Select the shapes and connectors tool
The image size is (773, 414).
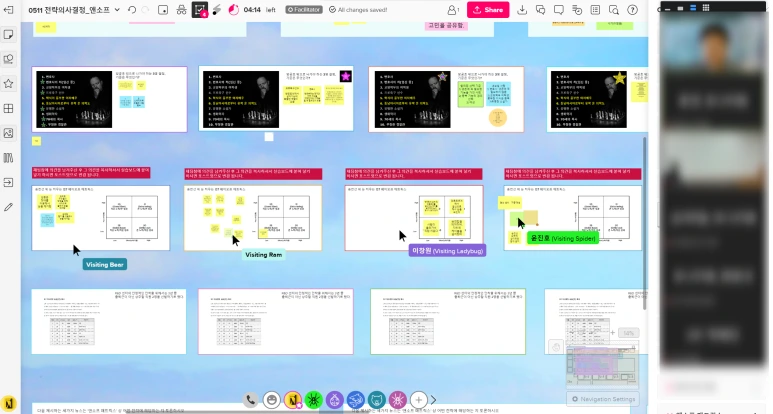tap(8, 59)
